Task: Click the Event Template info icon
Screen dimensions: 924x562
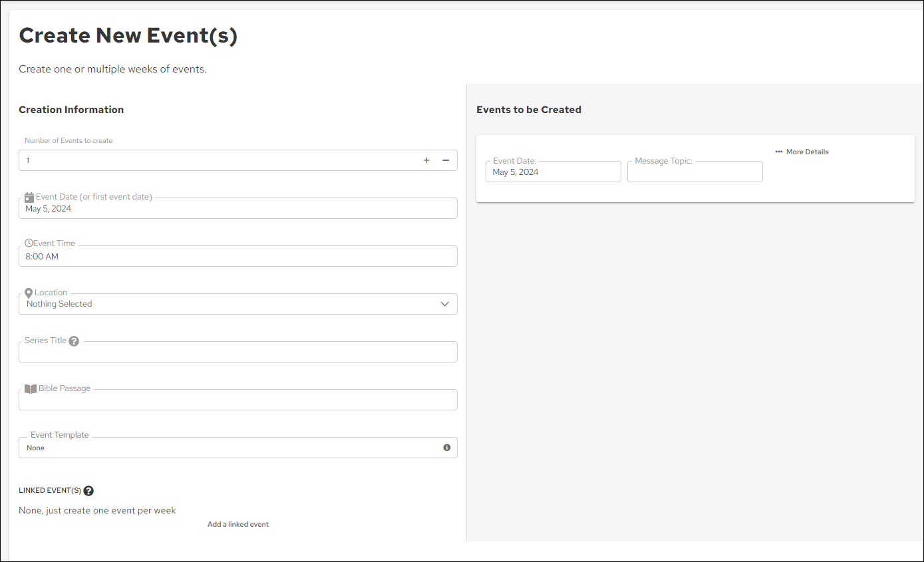Action: pyautogui.click(x=447, y=448)
